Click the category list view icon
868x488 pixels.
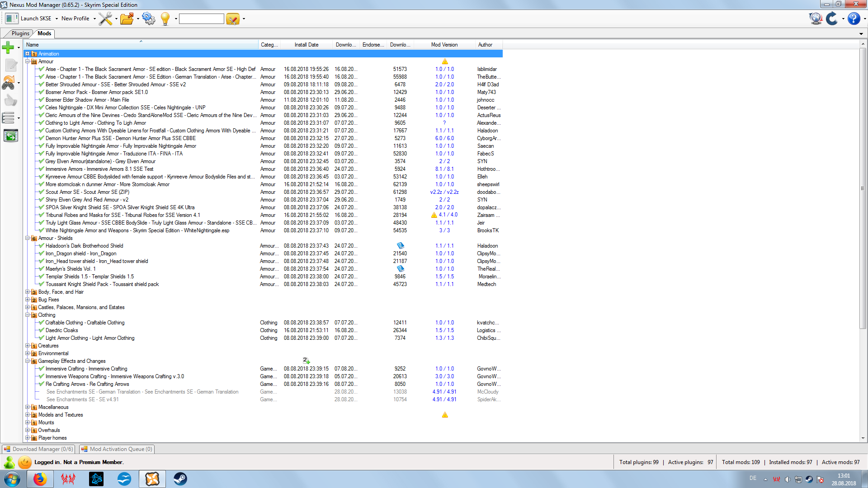tap(9, 118)
